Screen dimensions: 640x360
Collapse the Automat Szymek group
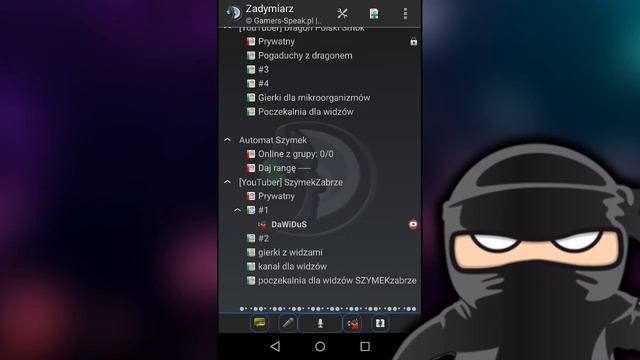228,140
